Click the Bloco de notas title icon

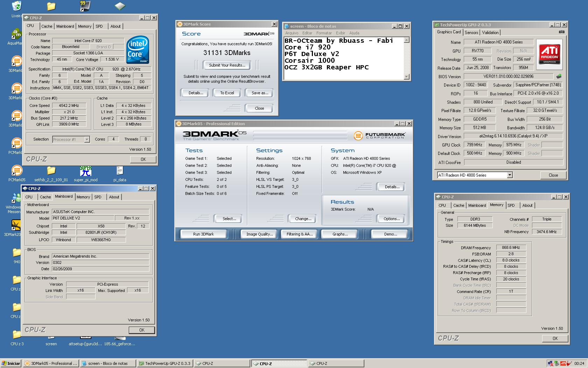[287, 26]
